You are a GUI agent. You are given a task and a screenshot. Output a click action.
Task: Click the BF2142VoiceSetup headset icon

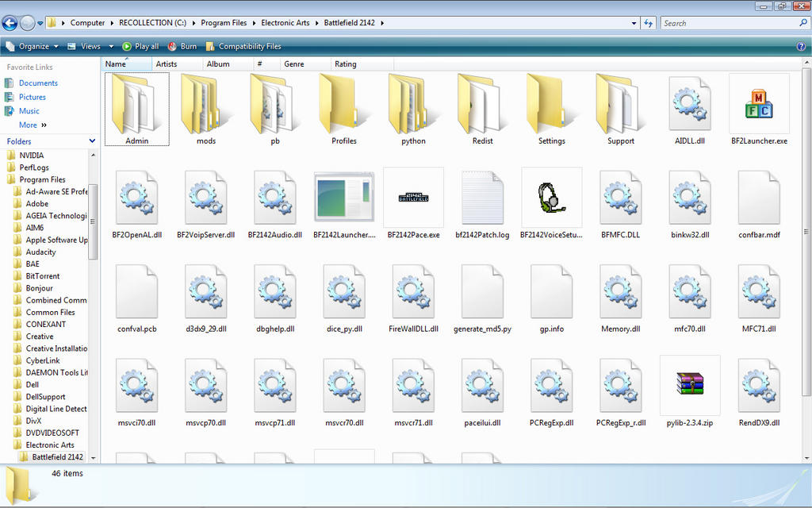(x=551, y=198)
